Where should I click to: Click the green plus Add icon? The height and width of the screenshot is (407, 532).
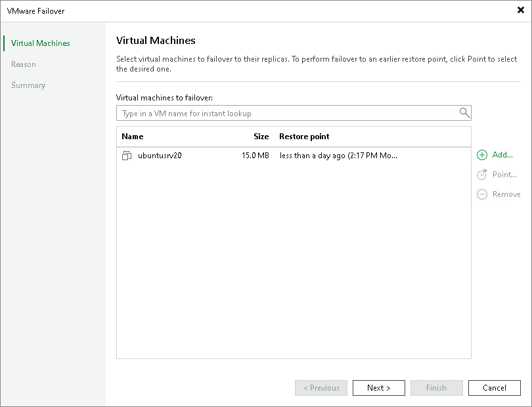(482, 155)
